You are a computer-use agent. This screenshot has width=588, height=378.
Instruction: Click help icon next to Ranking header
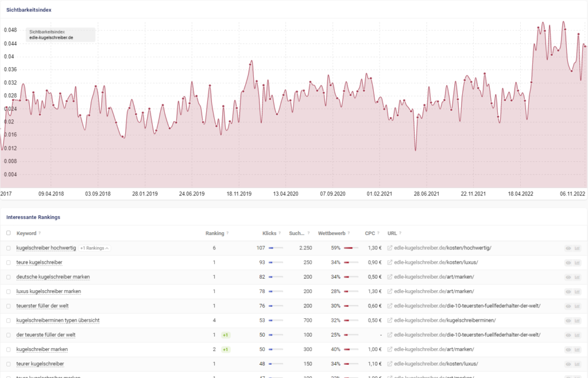pos(227,233)
